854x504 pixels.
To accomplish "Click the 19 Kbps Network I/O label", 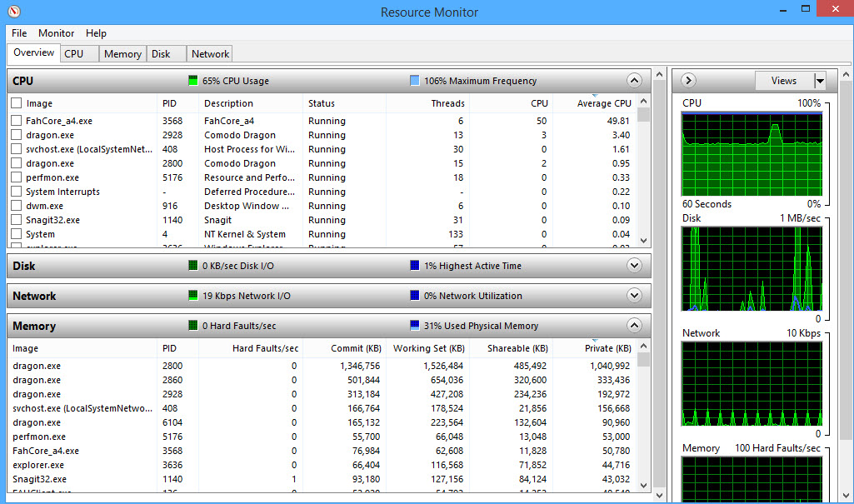I will (246, 296).
